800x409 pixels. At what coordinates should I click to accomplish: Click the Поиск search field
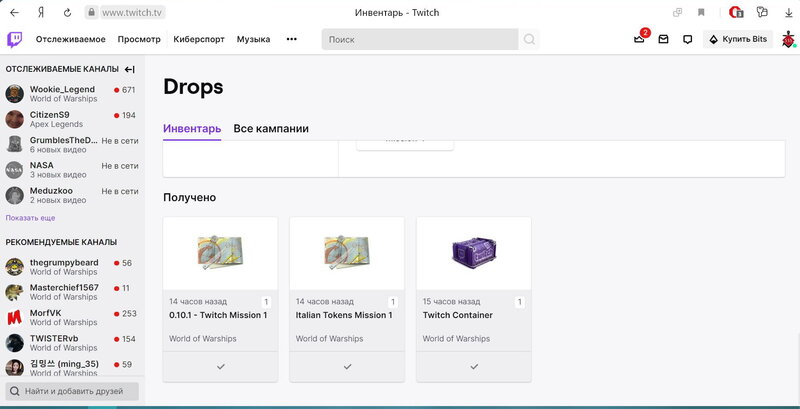click(420, 40)
